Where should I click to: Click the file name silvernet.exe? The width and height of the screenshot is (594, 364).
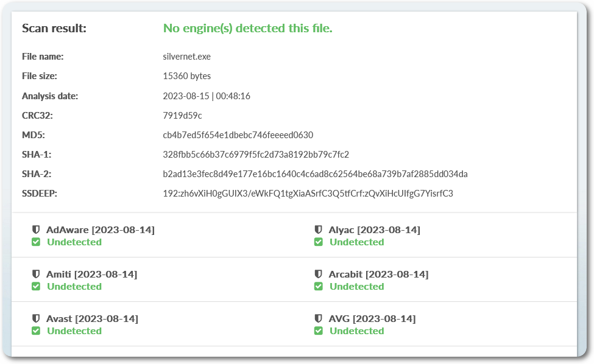(x=187, y=57)
